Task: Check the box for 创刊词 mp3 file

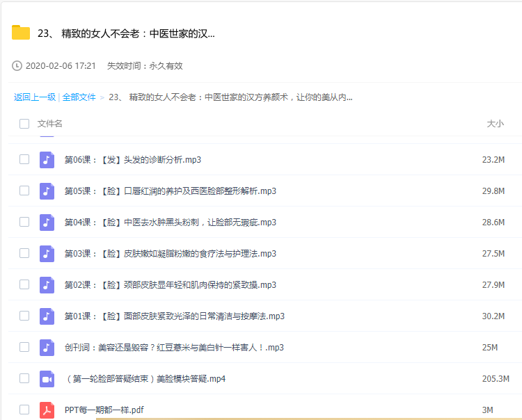Action: [x=24, y=347]
